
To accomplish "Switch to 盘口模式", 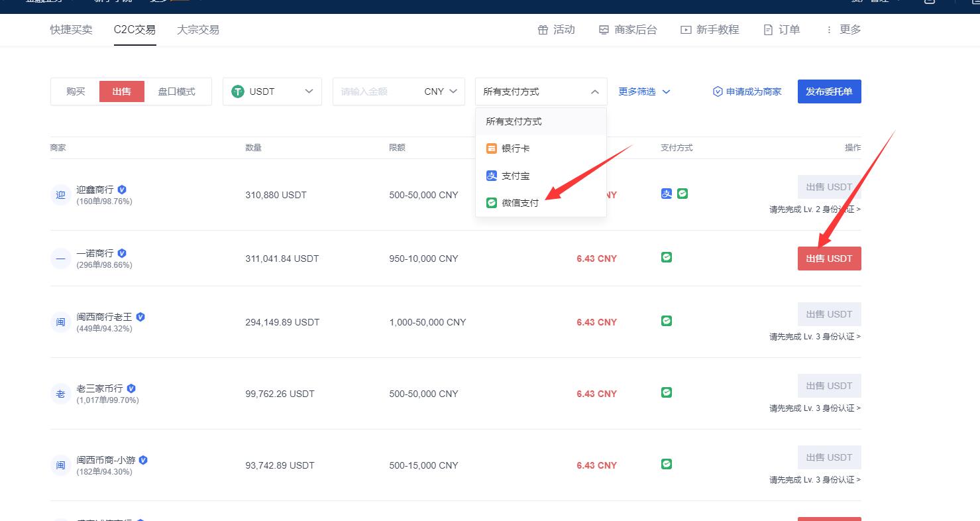I will pyautogui.click(x=176, y=91).
